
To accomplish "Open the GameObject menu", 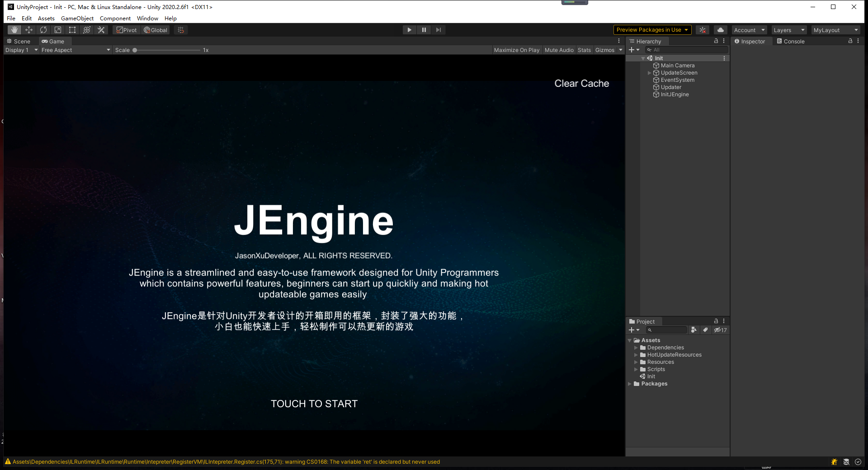I will coord(77,18).
